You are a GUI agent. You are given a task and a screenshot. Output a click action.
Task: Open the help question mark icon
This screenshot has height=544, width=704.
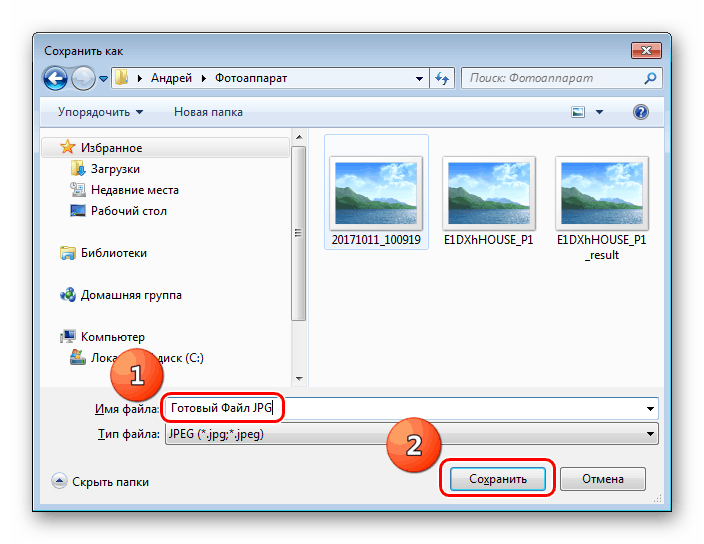click(641, 112)
